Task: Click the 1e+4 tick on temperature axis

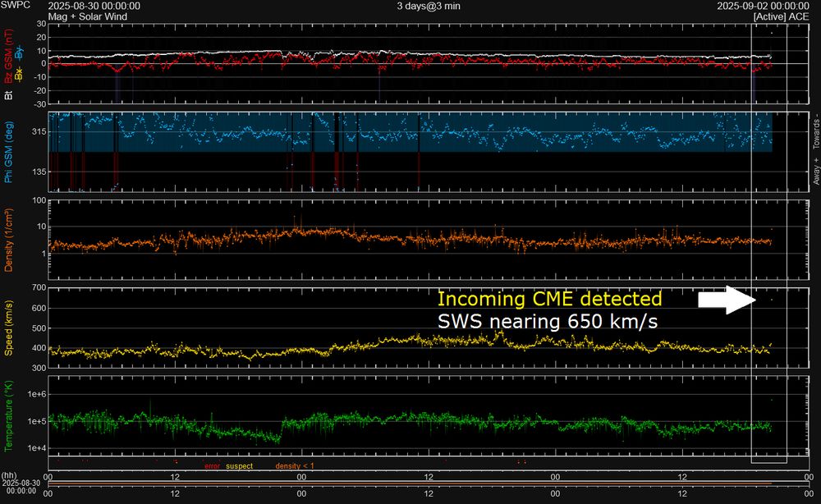Action: pyautogui.click(x=37, y=448)
